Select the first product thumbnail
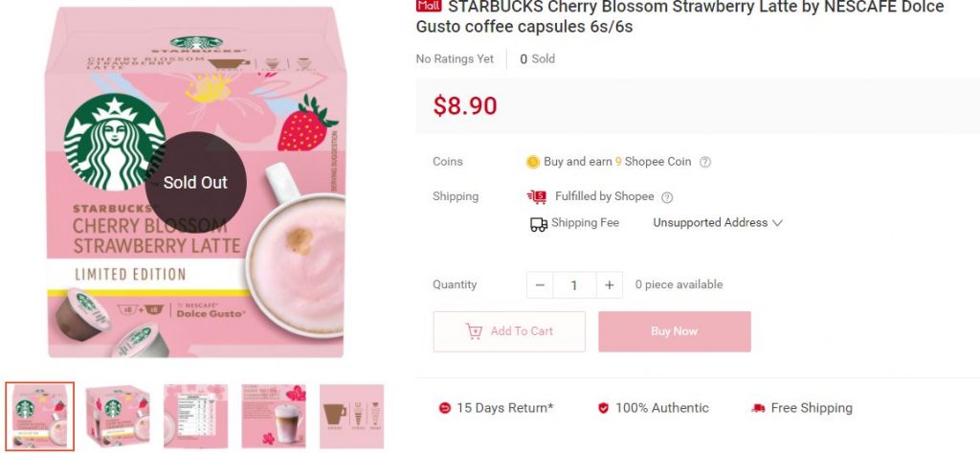This screenshot has height=453, width=980. 39,416
